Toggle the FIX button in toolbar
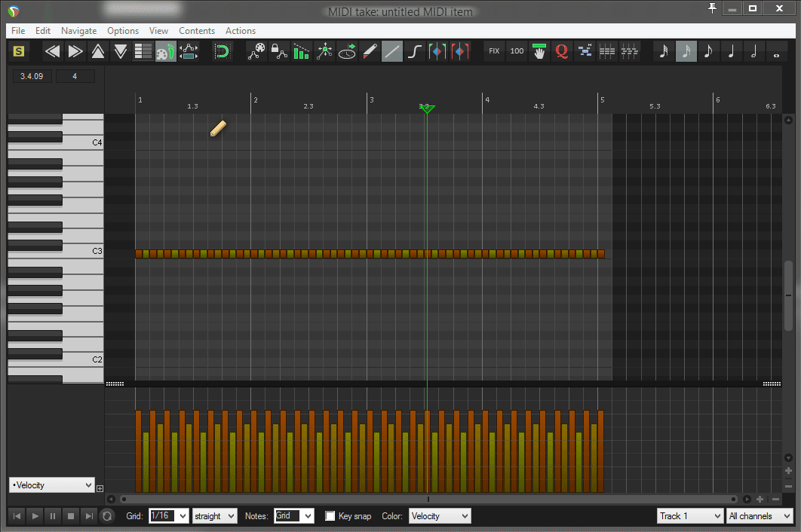The image size is (801, 532). (494, 51)
